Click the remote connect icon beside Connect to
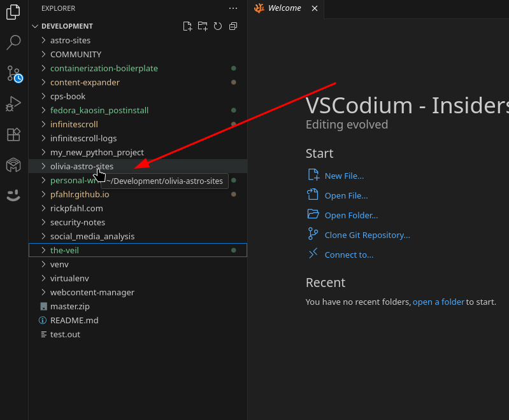Image resolution: width=509 pixels, height=420 pixels. pyautogui.click(x=313, y=254)
